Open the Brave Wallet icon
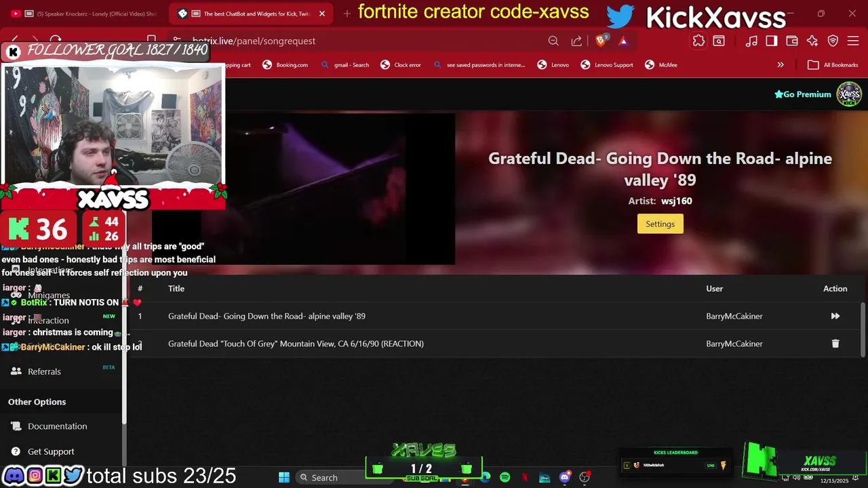 pyautogui.click(x=791, y=41)
